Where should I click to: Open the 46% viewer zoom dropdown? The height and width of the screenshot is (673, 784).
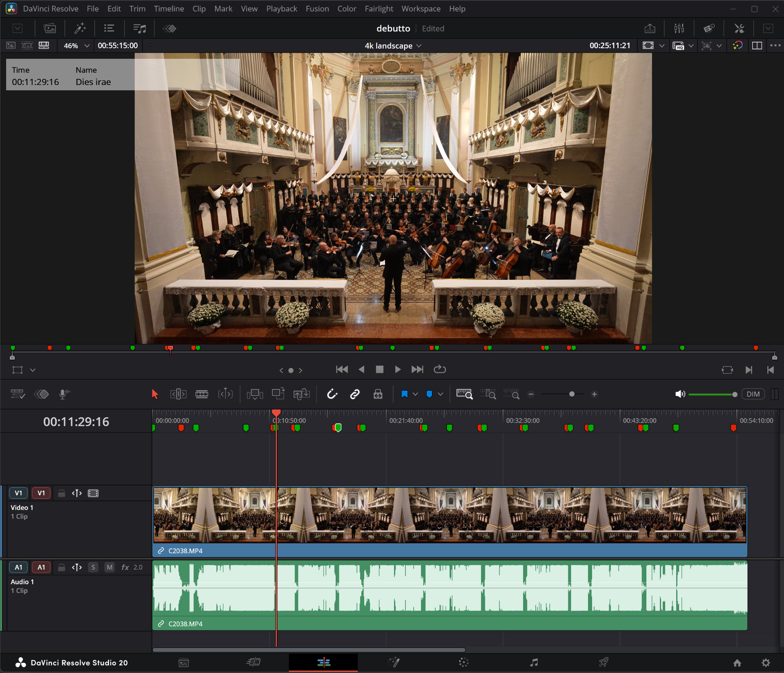coord(75,45)
